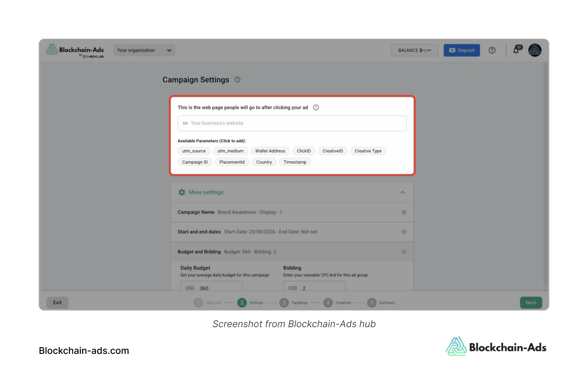
Task: Edit Budget and Bidding sliders icon
Action: pos(404,252)
